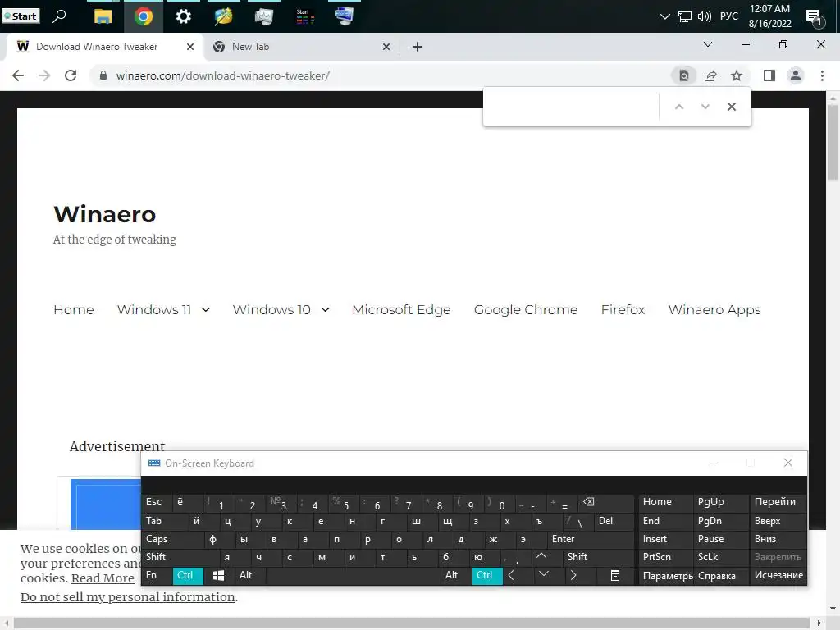
Task: Toggle left Ctrl key on keyboard
Action: click(188, 575)
